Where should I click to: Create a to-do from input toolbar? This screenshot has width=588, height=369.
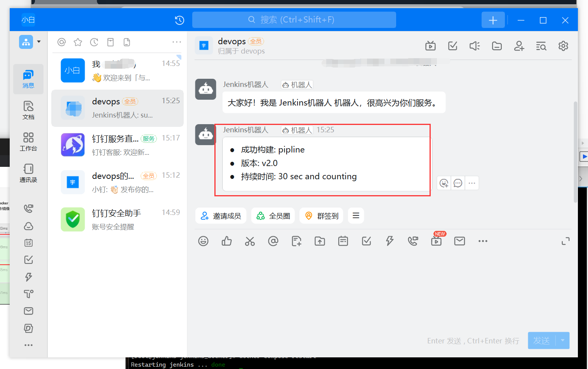pyautogui.click(x=366, y=241)
